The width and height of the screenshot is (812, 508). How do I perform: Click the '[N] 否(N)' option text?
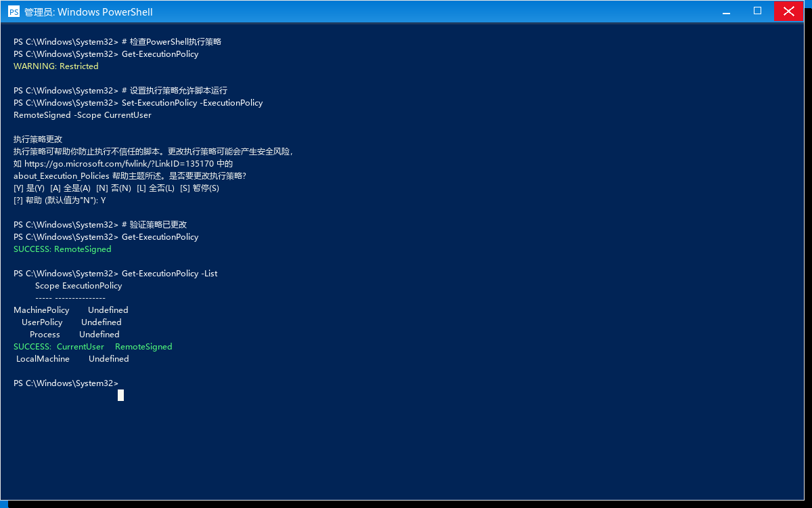tap(114, 188)
